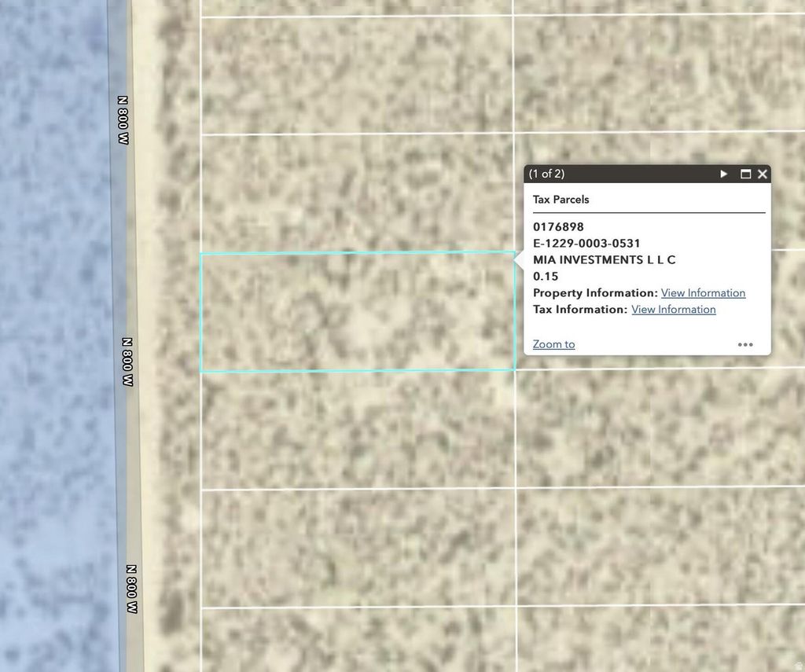Click the owner name MIA INVESTMENTS L L C
The width and height of the screenshot is (805, 672).
coord(604,259)
